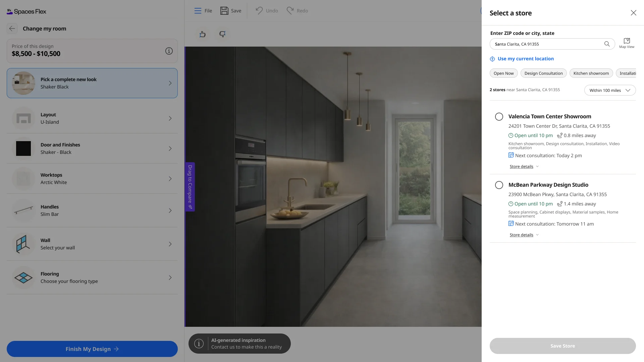Open the Within 100 miles dropdown
The image size is (644, 362).
tap(610, 90)
